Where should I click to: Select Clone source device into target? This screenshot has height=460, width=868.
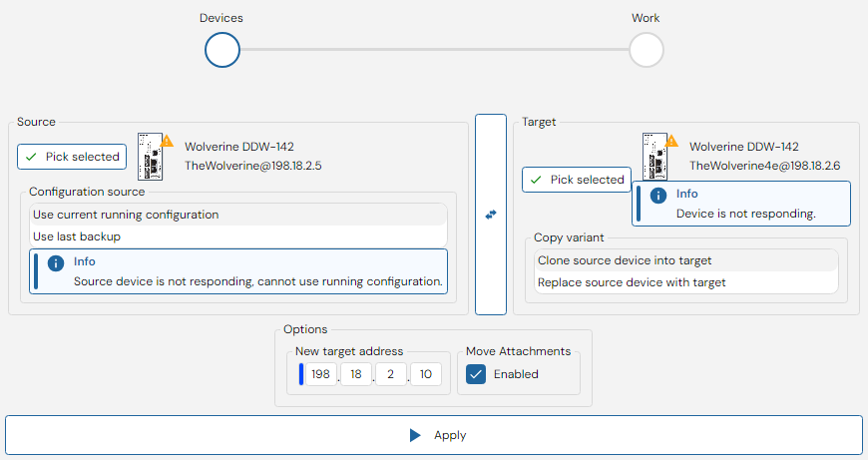(x=685, y=260)
